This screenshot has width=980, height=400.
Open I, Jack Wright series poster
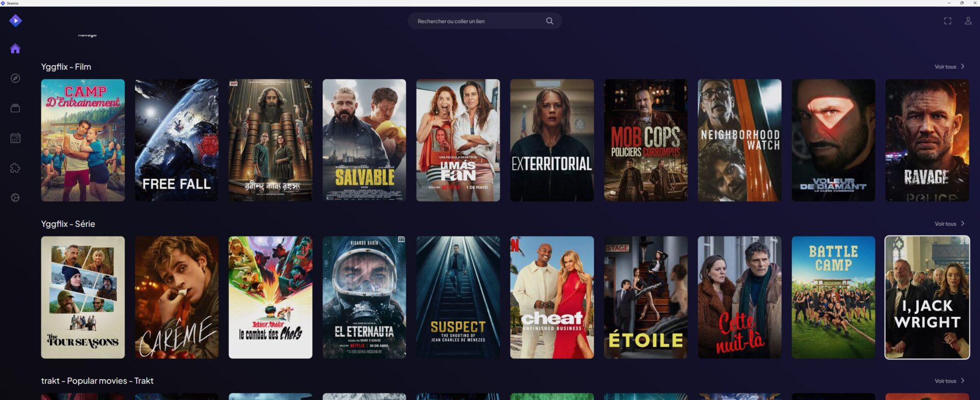coord(927,297)
